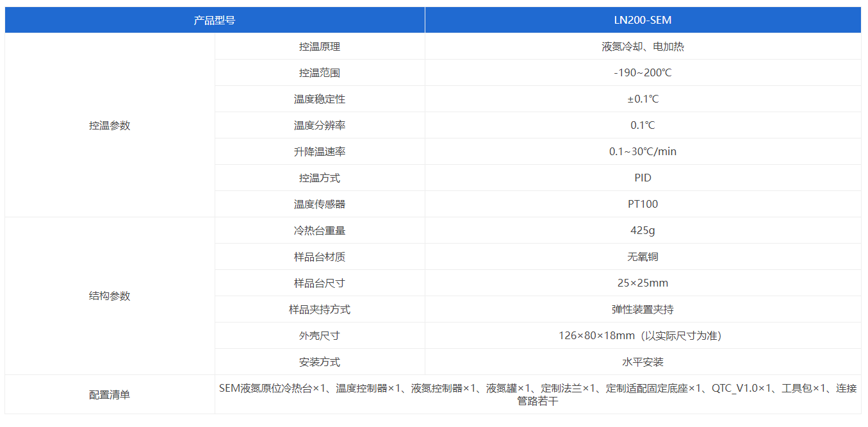Click the 控温范围 parameter label

coord(319,73)
